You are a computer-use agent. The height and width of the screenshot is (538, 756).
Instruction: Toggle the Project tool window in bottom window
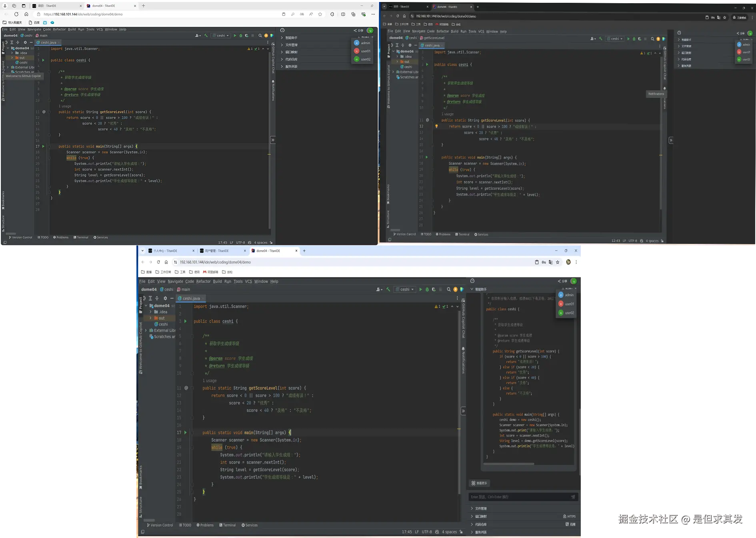140,305
